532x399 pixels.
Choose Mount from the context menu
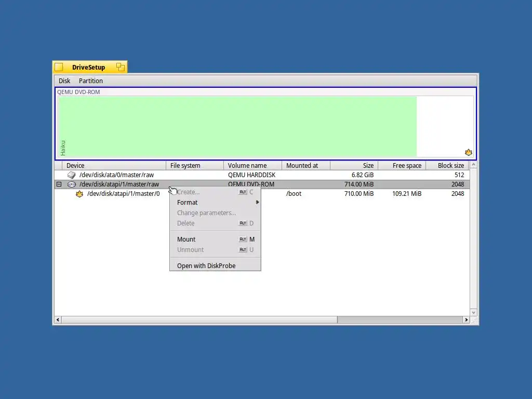click(x=215, y=239)
